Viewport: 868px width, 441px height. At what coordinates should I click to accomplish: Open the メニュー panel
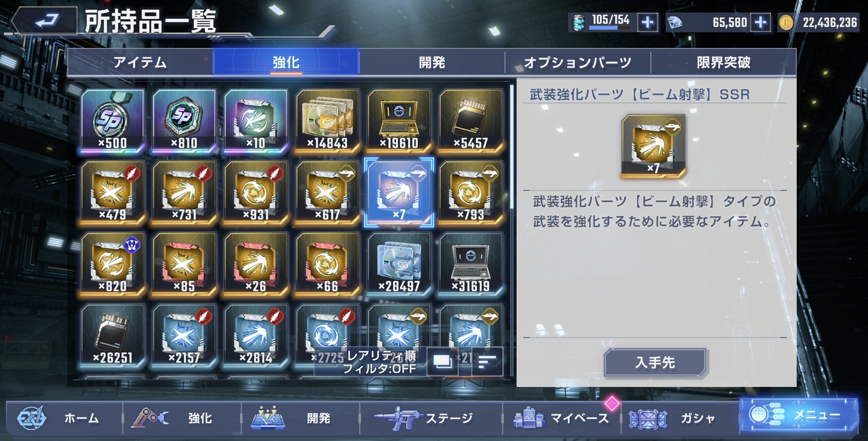click(x=799, y=416)
